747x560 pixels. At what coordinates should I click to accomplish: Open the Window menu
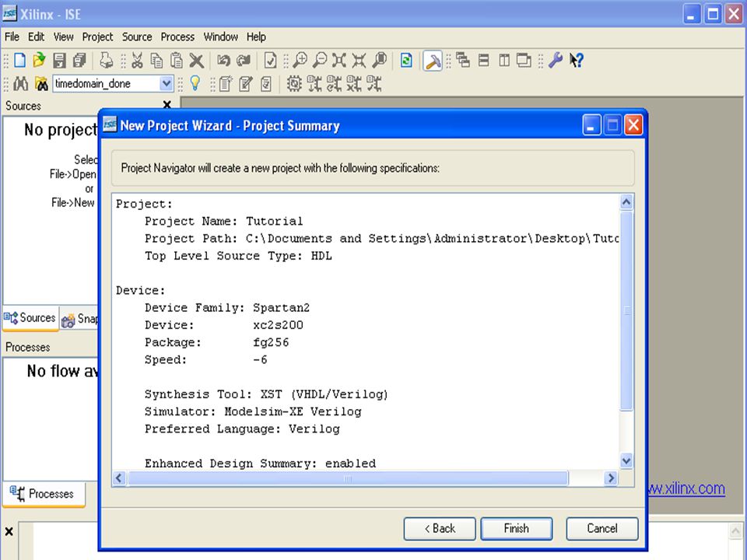point(220,37)
